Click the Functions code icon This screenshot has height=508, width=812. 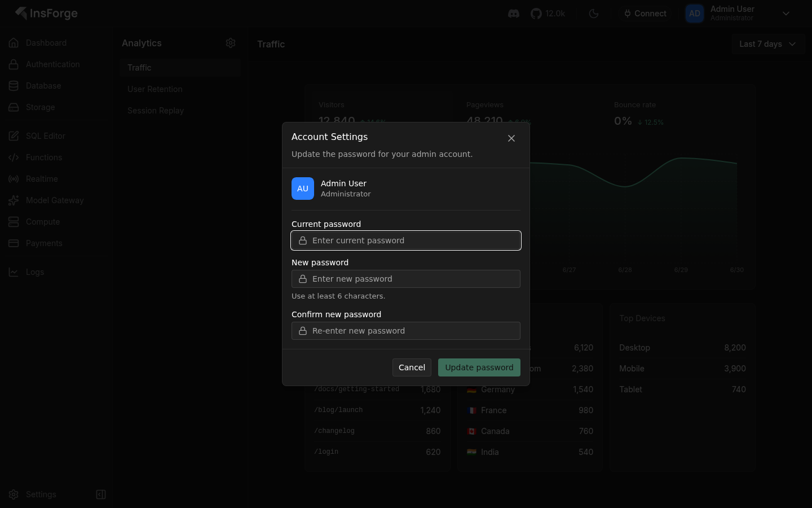click(14, 157)
